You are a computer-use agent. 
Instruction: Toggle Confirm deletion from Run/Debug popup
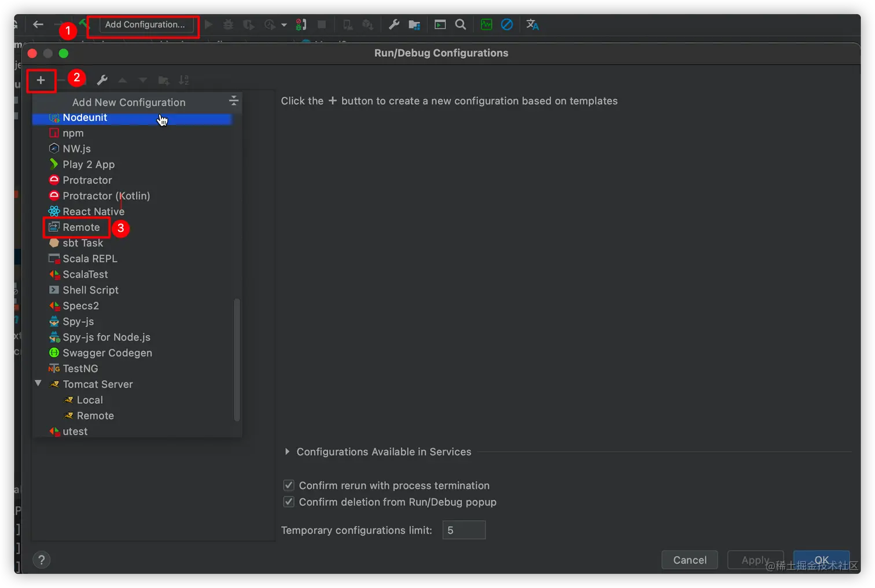click(x=289, y=502)
